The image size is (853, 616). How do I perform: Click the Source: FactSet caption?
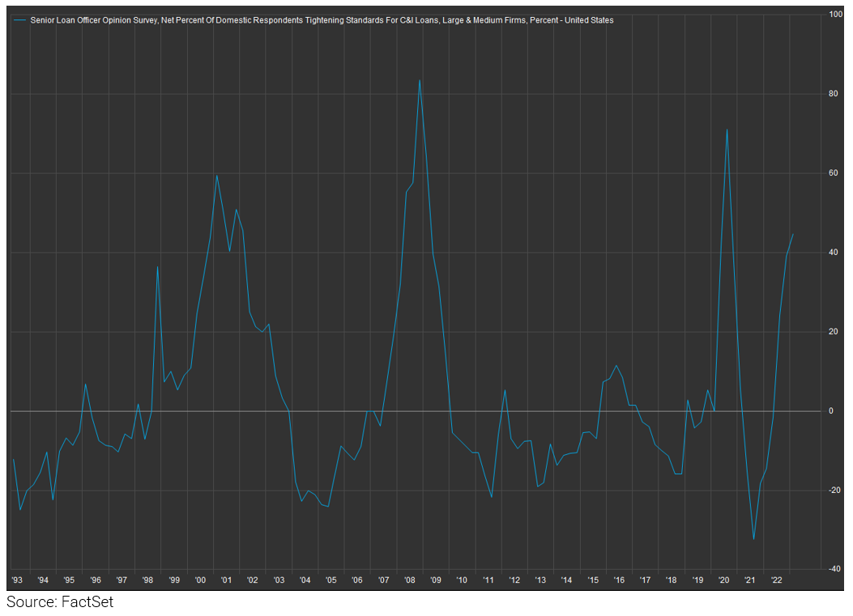pos(61,602)
